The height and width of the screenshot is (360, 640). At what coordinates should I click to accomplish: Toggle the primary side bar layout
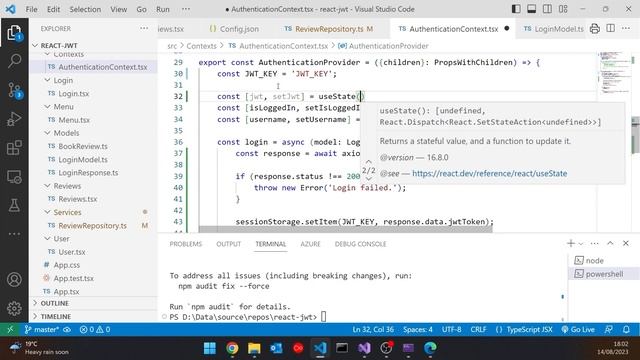[516, 9]
